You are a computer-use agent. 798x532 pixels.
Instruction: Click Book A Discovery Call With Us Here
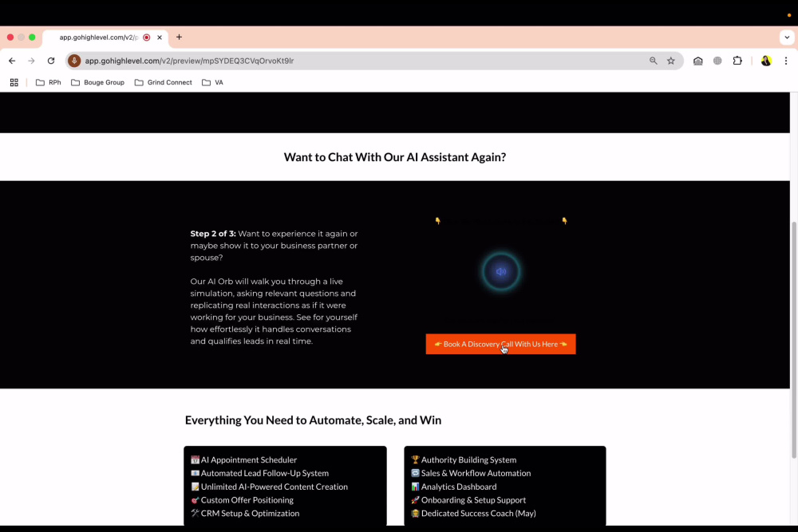click(x=501, y=345)
